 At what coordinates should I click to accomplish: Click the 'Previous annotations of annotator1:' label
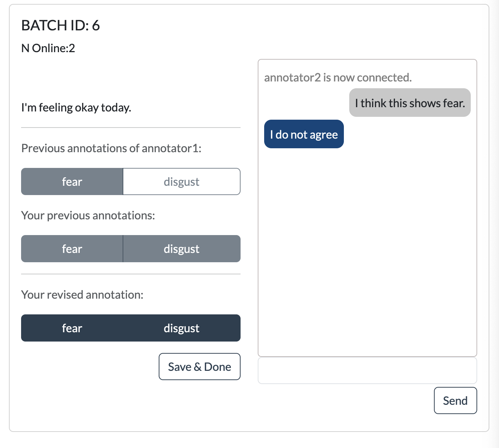(111, 148)
